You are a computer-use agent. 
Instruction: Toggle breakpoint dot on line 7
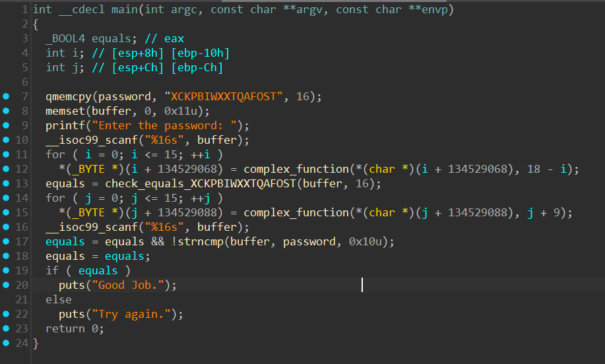[6, 96]
